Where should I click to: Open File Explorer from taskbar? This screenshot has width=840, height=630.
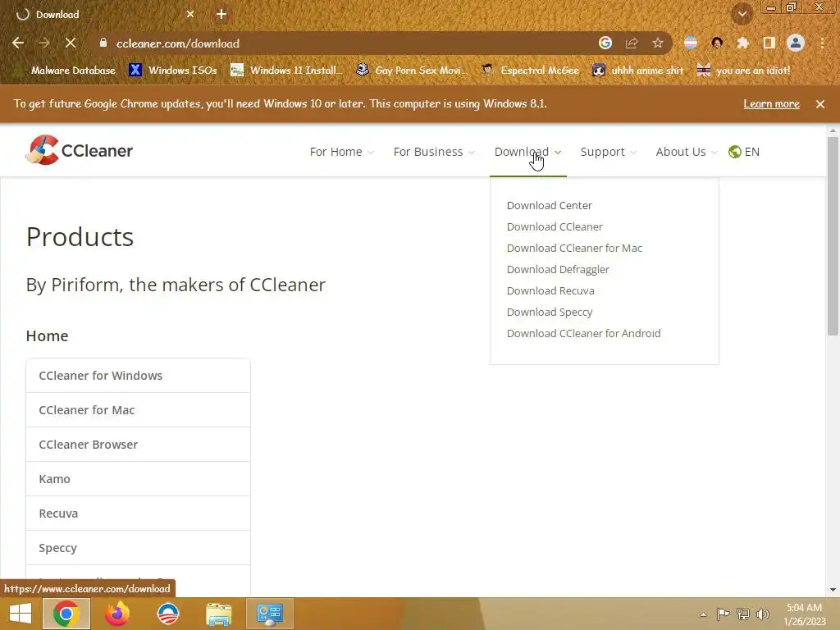coord(218,614)
